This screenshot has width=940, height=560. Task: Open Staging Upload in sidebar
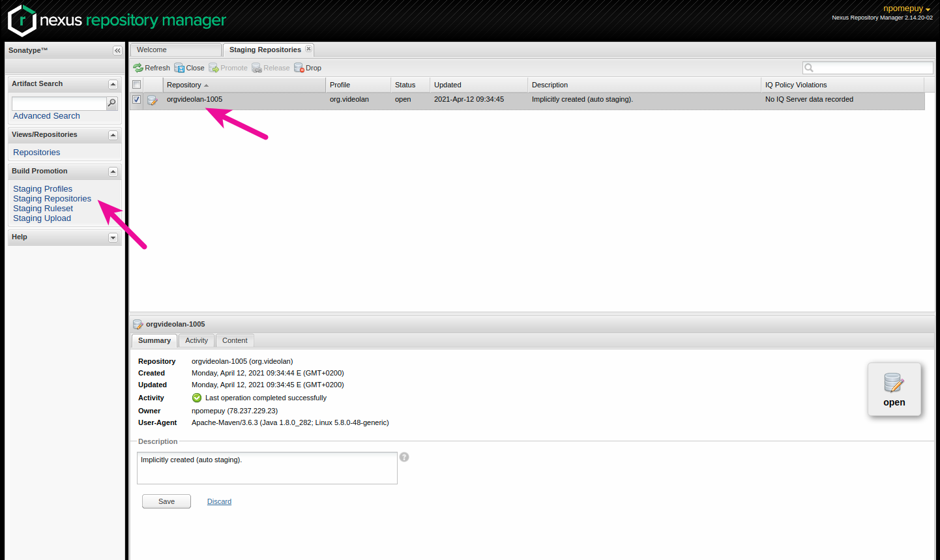42,218
